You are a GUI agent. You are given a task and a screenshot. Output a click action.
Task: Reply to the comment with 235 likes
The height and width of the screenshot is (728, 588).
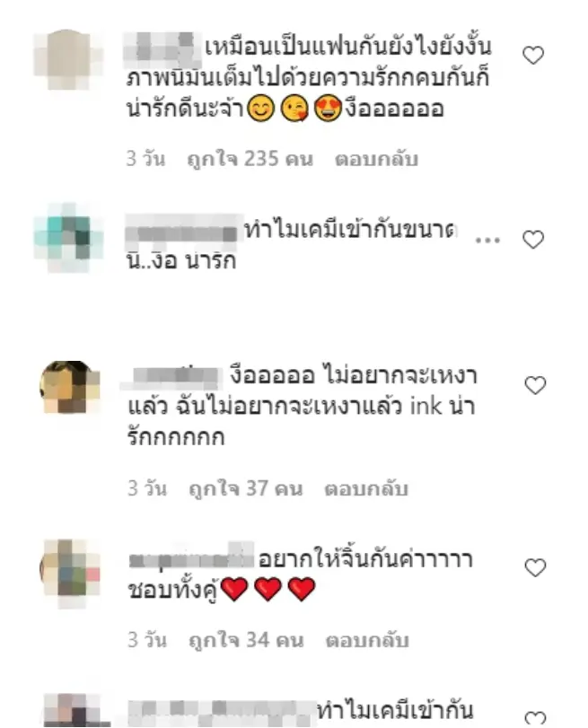(377, 159)
